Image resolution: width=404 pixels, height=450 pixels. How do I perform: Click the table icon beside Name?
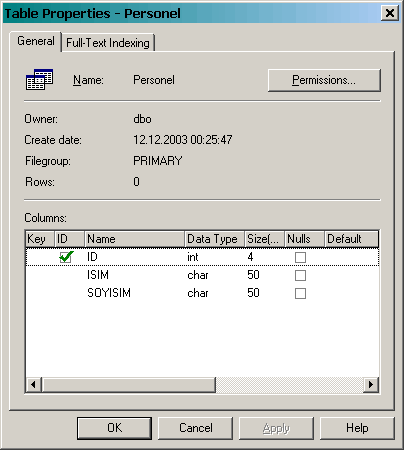point(39,79)
